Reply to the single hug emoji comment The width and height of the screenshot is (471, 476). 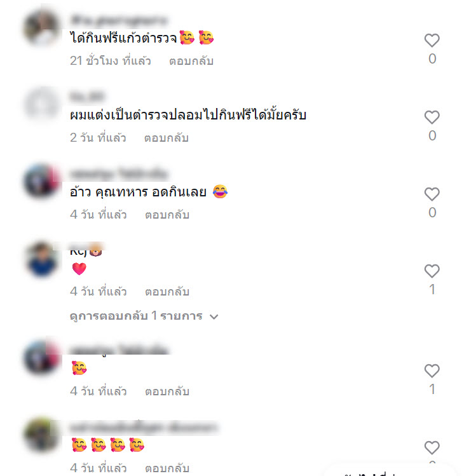click(x=167, y=391)
